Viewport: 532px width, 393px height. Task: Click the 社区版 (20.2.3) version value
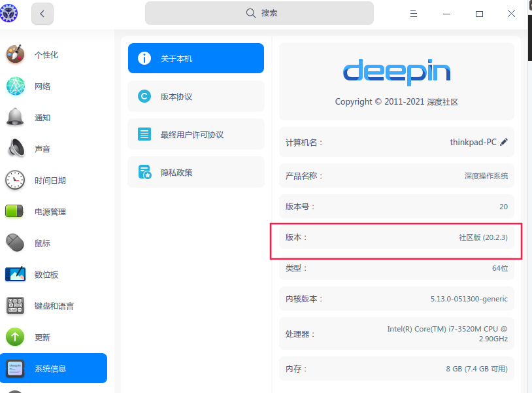click(x=483, y=237)
